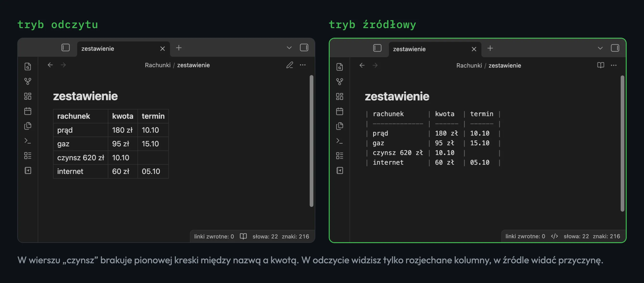Click 'internet' source line in right window
Screen dimensions: 644x283
[x=433, y=162]
